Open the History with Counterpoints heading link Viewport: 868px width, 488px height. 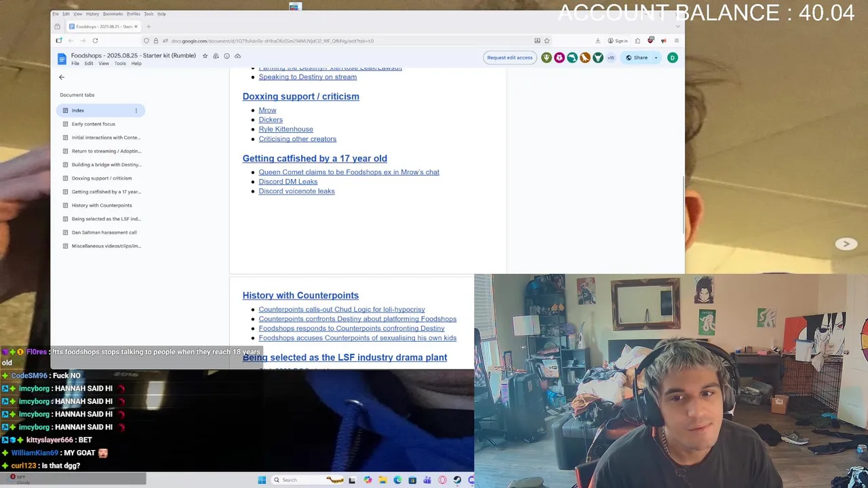[300, 296]
